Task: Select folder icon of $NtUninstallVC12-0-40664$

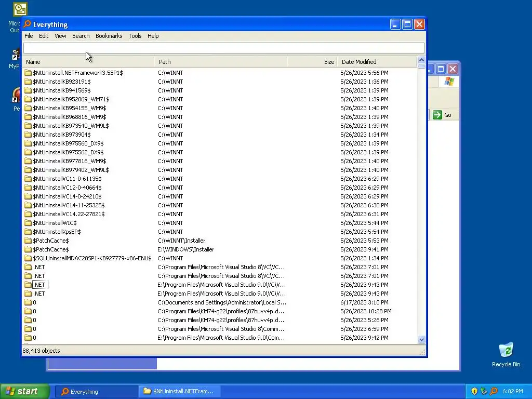Action: point(28,187)
